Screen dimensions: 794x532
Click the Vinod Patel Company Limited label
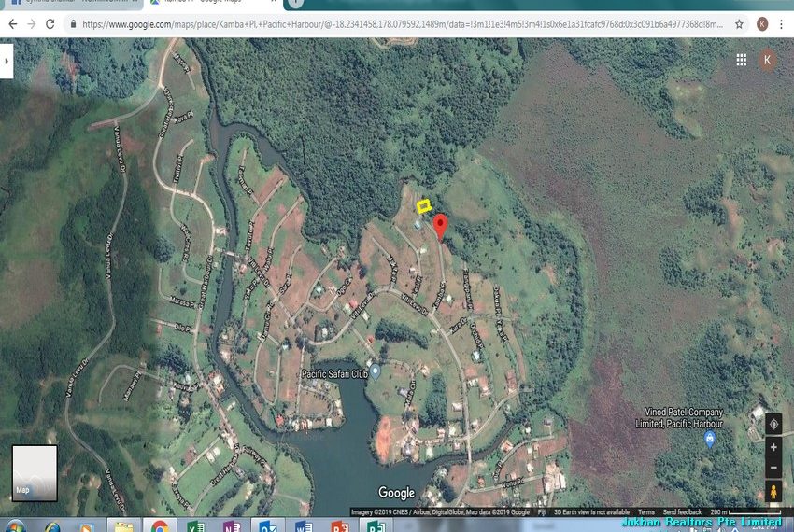679,417
